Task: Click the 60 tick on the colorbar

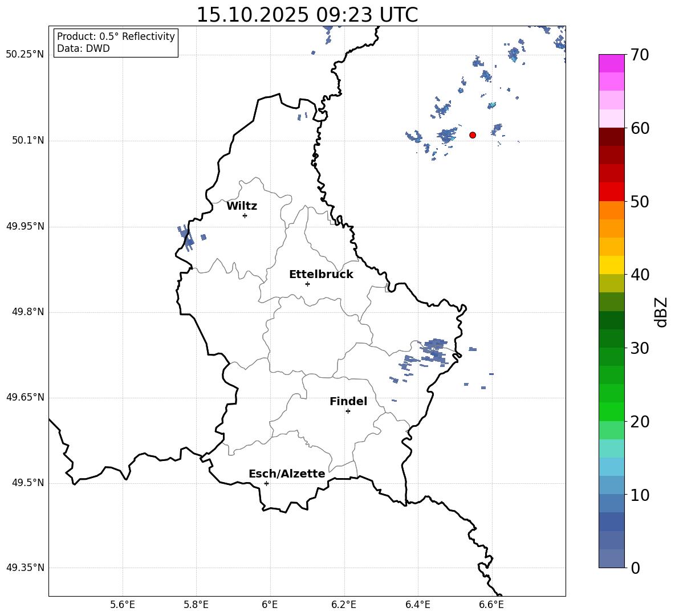Action: coord(640,128)
